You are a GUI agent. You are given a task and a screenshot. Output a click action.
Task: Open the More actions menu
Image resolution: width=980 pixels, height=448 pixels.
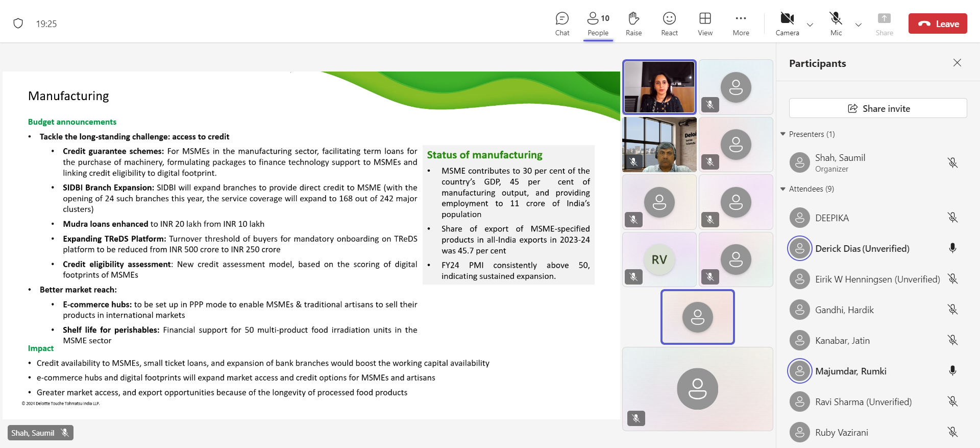pyautogui.click(x=741, y=24)
